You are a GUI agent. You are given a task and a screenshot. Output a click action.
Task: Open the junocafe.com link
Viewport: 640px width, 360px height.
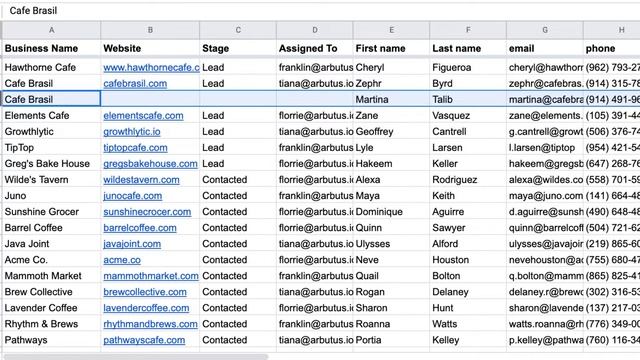tap(133, 196)
